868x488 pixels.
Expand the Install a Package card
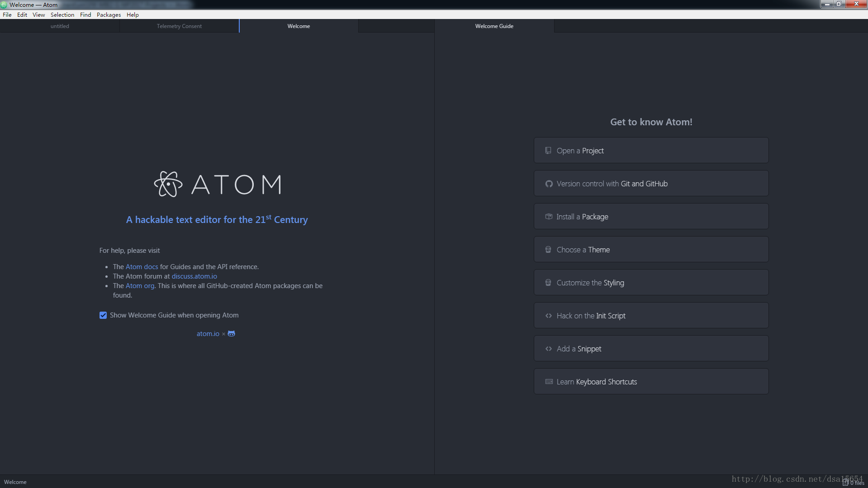click(x=651, y=217)
